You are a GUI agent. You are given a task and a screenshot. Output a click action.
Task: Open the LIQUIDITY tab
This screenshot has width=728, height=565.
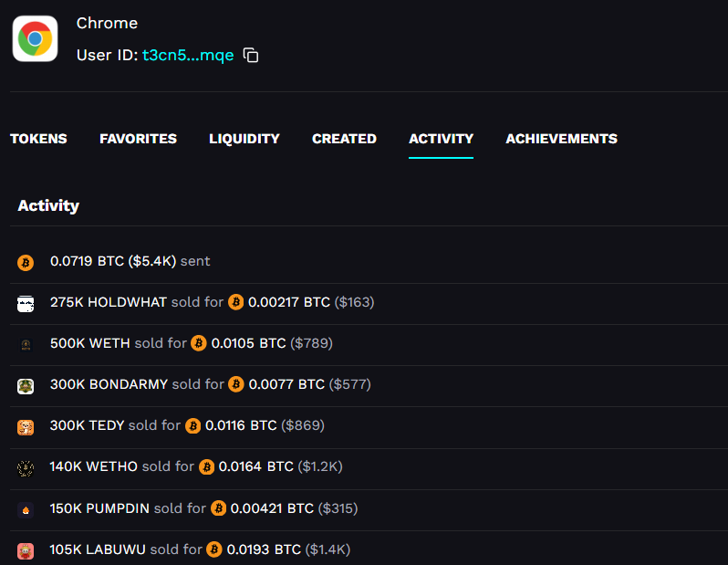click(x=244, y=139)
